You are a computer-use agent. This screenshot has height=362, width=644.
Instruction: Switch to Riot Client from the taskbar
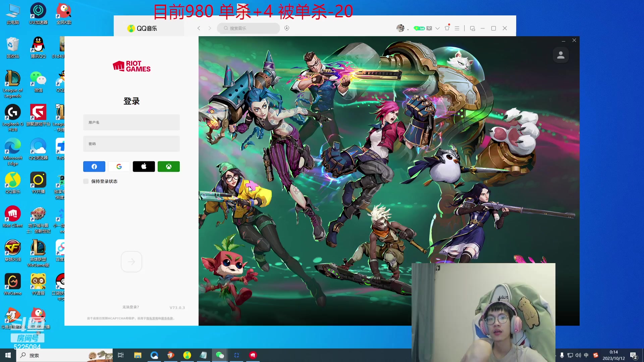click(253, 355)
